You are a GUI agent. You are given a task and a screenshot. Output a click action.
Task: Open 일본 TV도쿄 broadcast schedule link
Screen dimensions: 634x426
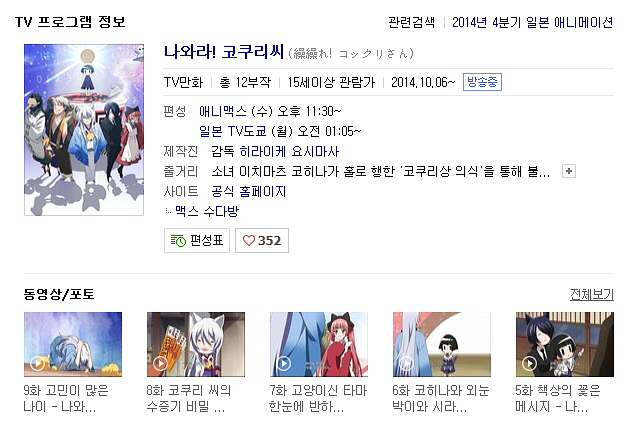280,131
